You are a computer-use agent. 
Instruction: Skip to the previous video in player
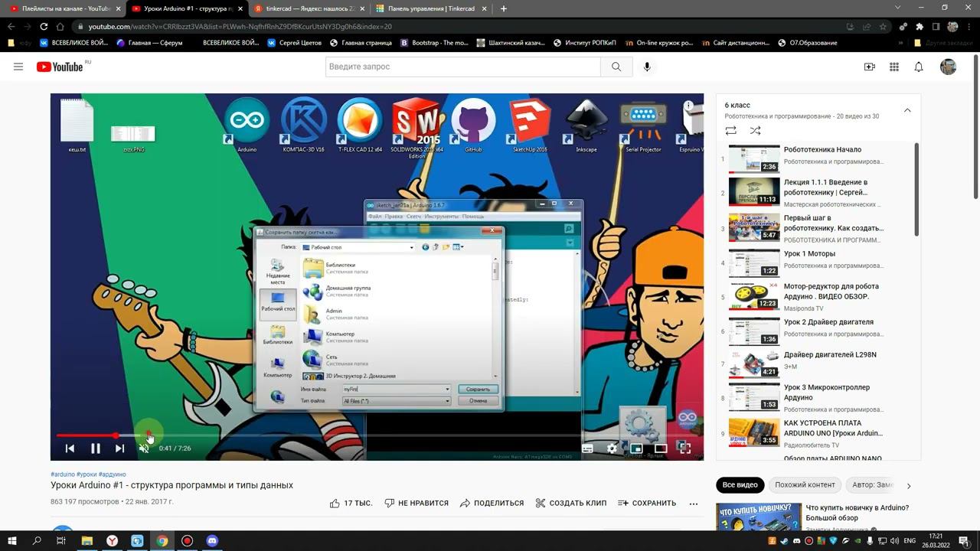70,448
